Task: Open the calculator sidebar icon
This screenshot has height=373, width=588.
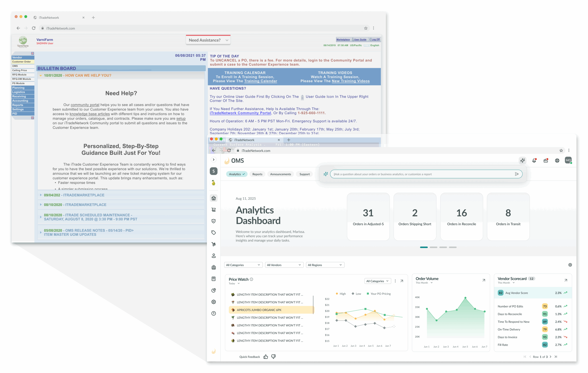Action: click(x=214, y=279)
